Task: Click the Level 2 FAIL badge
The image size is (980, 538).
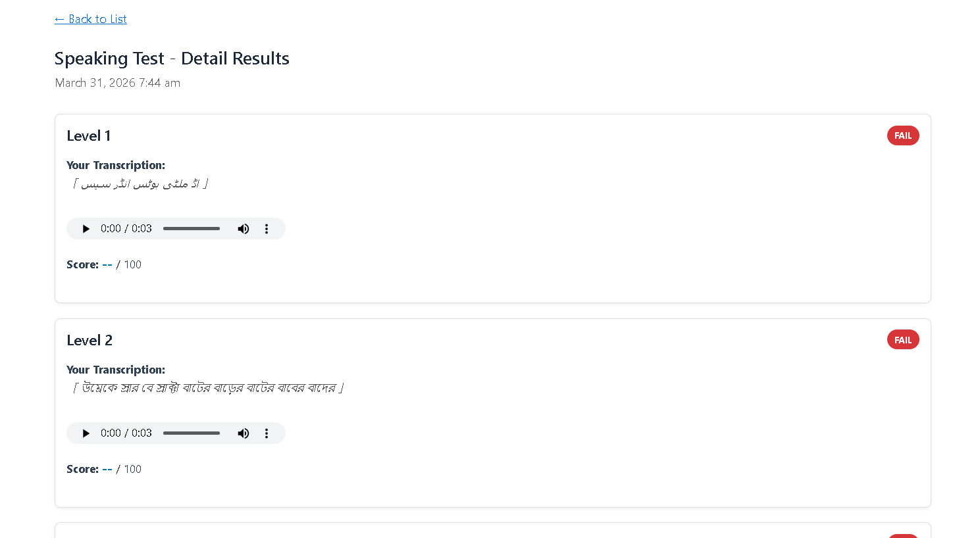Action: [x=902, y=340]
